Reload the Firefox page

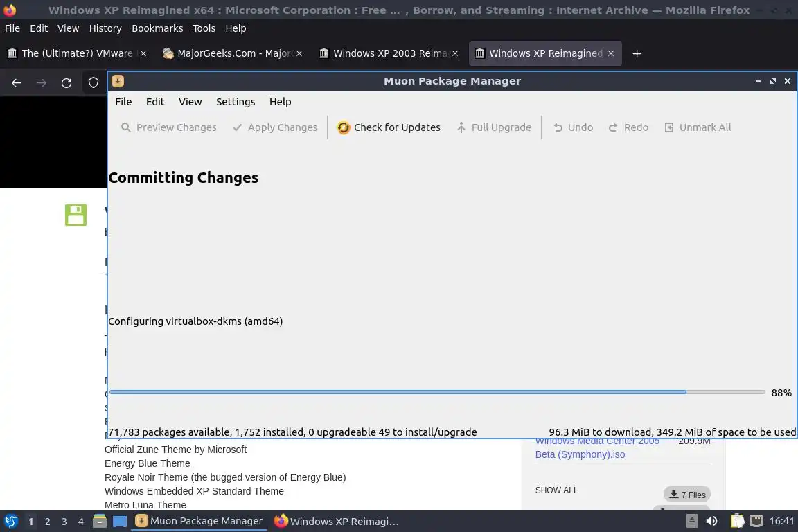(66, 83)
